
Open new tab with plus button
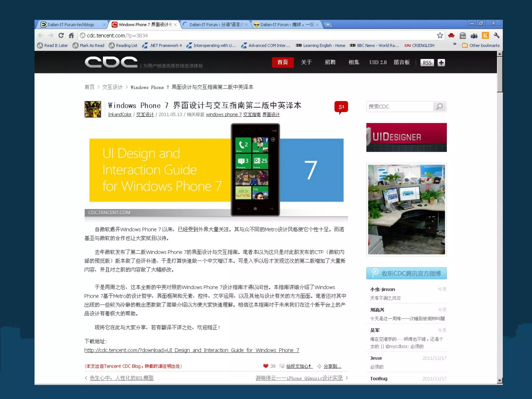click(x=328, y=25)
